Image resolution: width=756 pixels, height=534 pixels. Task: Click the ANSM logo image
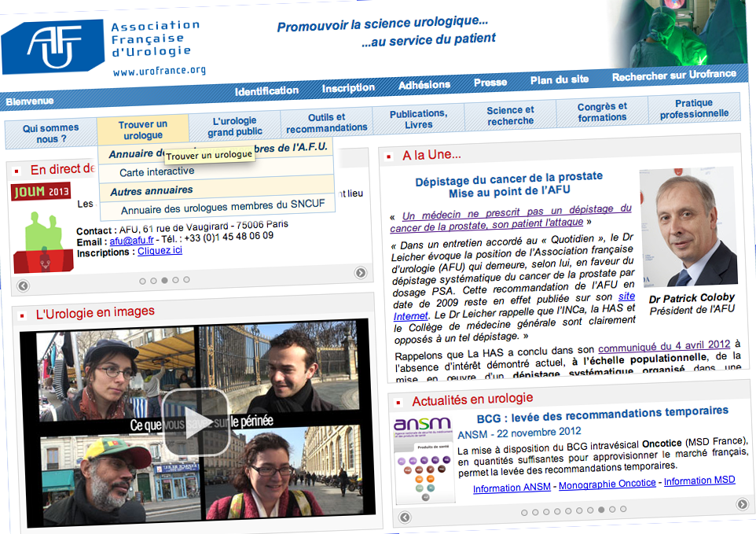click(423, 459)
